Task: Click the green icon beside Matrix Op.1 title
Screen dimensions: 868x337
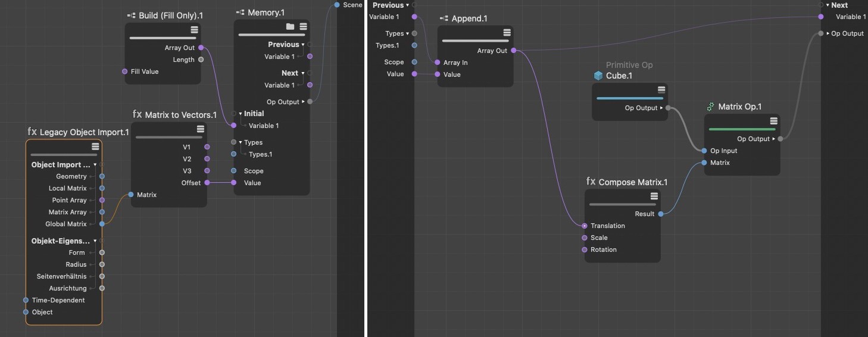Action: coord(710,107)
